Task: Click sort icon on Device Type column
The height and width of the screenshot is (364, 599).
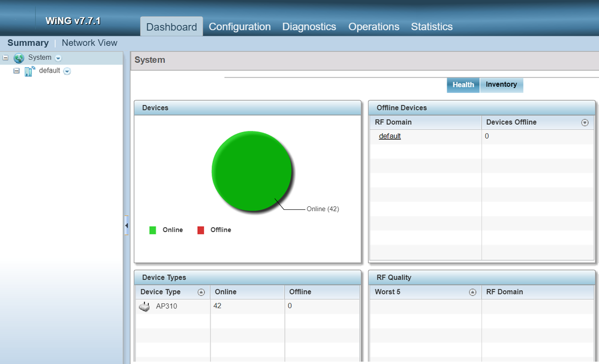Action: click(201, 292)
